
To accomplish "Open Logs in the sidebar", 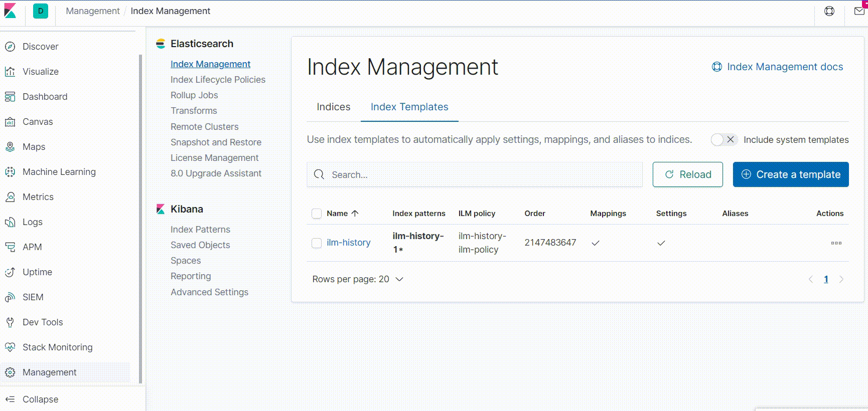I will 32,222.
